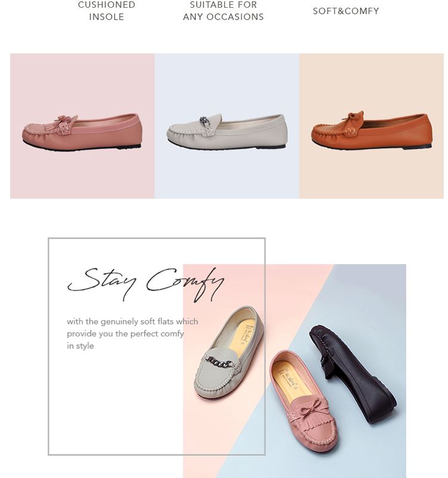The width and height of the screenshot is (448, 478).
Task: Click the knotted bow on orange loafer
Action: tap(354, 117)
